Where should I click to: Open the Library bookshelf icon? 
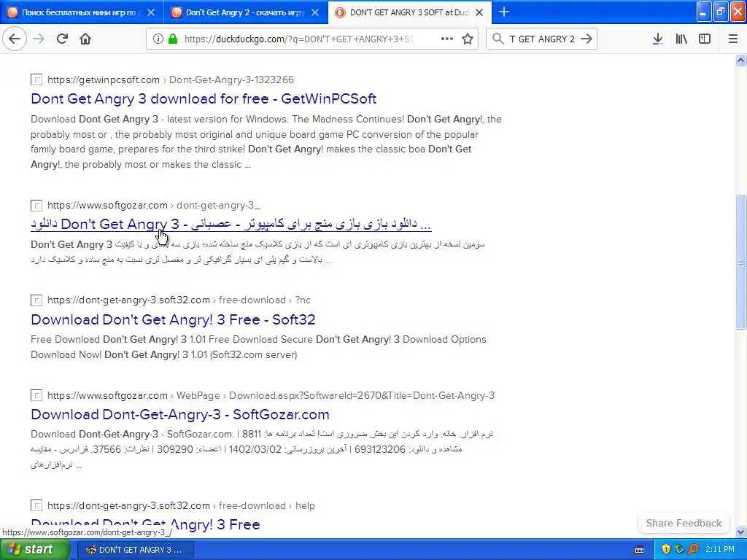click(681, 39)
